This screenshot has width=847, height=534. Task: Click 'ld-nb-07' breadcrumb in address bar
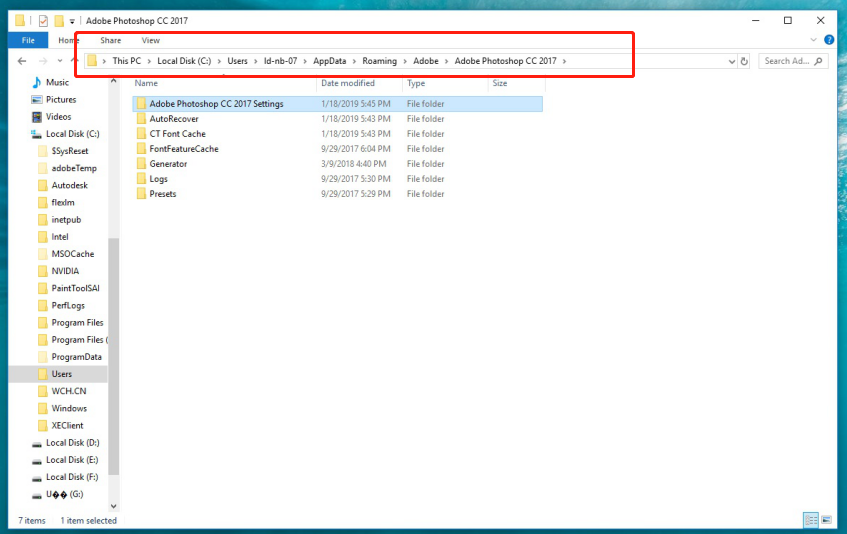[280, 61]
